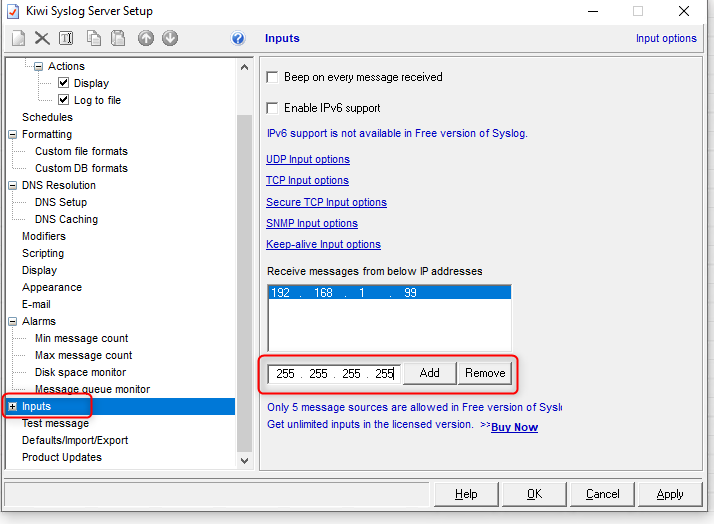Collapse the DNS Resolution tree node

(x=13, y=185)
